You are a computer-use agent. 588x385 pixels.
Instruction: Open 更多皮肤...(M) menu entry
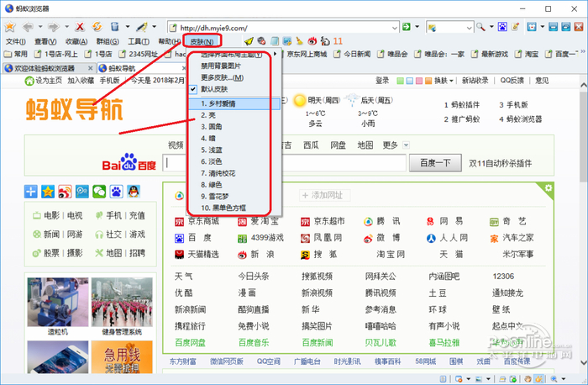pyautogui.click(x=234, y=77)
